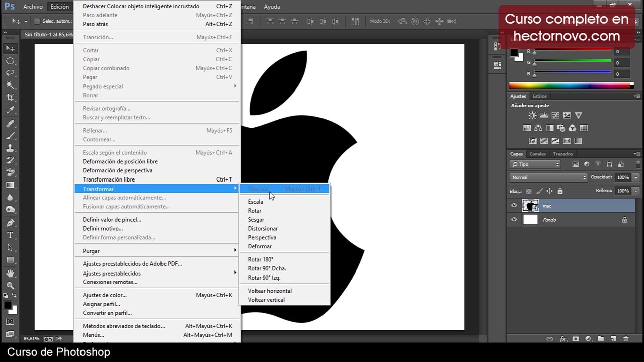This screenshot has height=362, width=644.
Task: Select the Eraser tool
Action: tap(10, 173)
